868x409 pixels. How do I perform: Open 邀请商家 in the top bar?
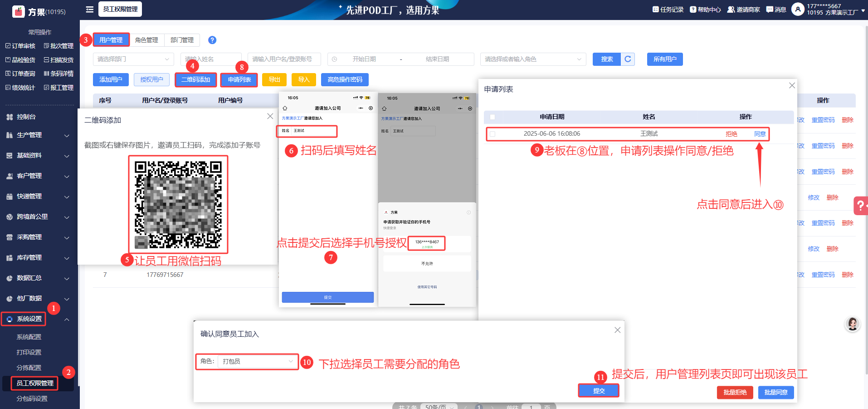point(744,10)
